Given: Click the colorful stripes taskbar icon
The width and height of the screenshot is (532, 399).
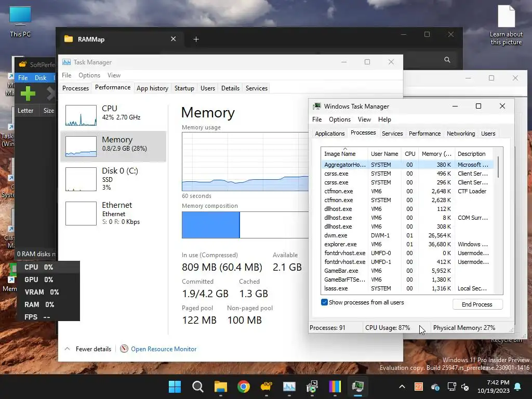Looking at the screenshot, I should [335, 387].
